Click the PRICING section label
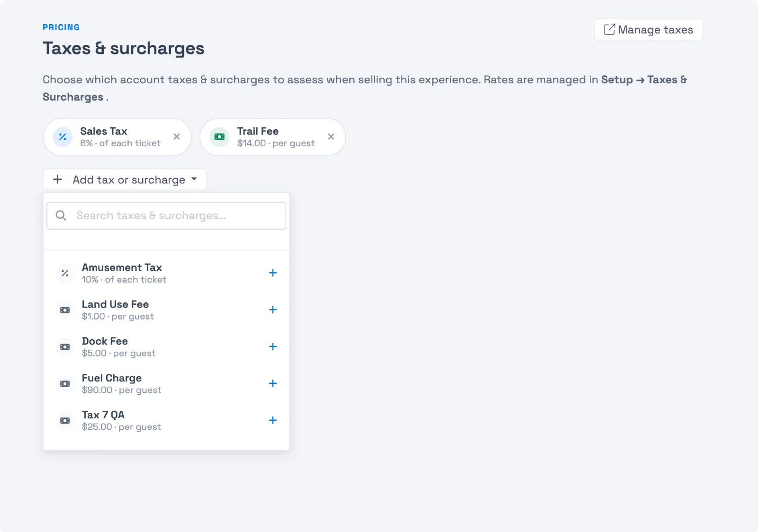Viewport: 758px width, 532px height. click(61, 27)
